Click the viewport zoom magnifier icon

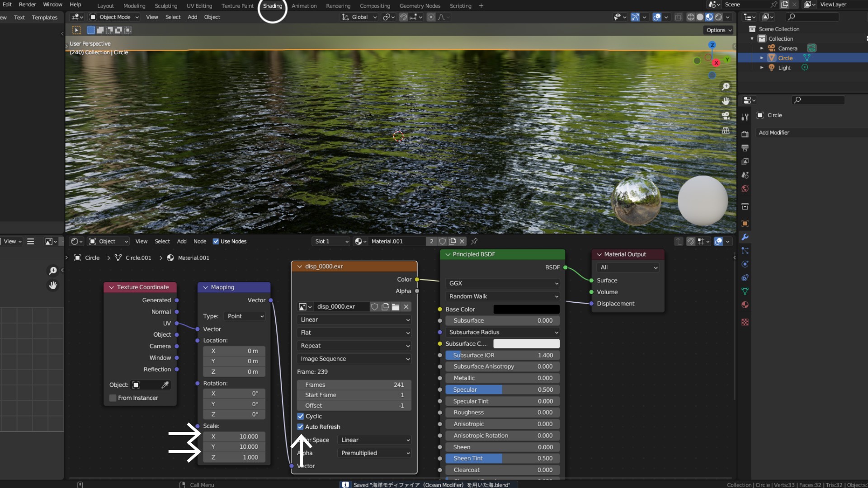click(726, 87)
